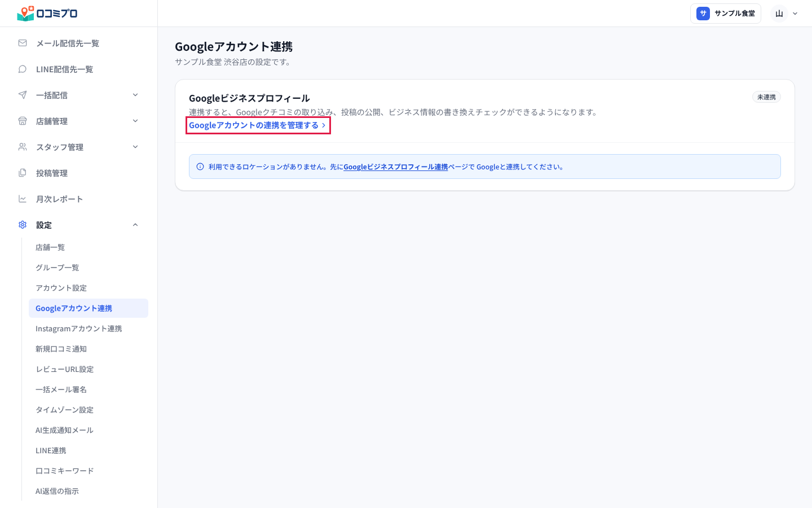Screen dimensions: 812x508
Task: Click the mail icon beside メール配信先一覧
Action: 23,43
